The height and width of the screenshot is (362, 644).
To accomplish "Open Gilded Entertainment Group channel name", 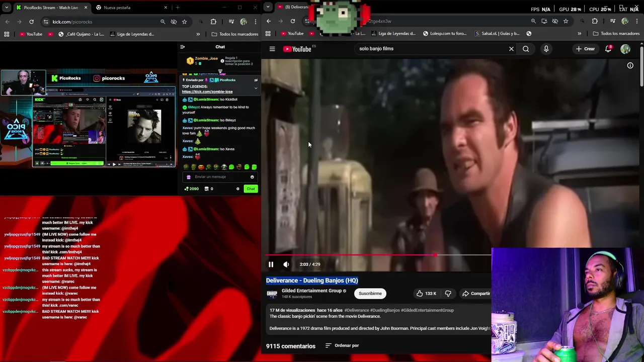I will (311, 291).
